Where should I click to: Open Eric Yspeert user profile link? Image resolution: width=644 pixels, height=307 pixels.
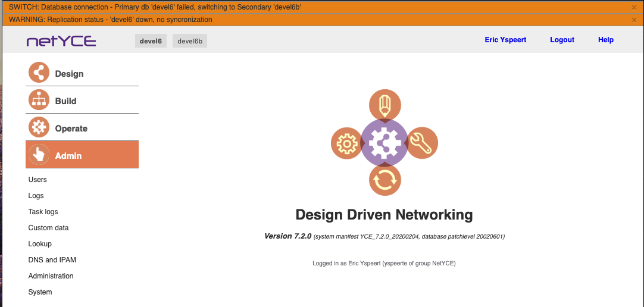point(505,40)
